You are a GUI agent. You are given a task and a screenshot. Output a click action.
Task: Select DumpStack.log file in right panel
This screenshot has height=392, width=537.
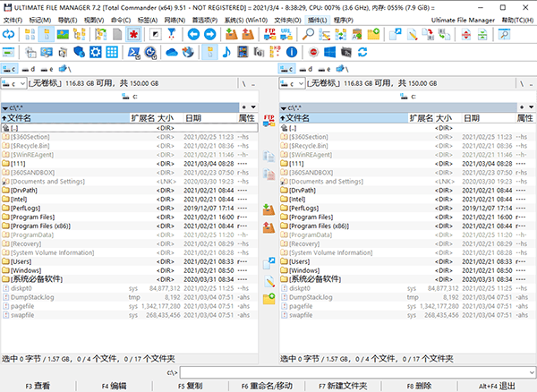tap(407, 297)
